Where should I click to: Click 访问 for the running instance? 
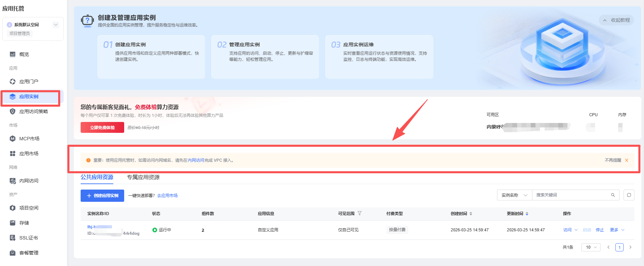tap(567, 230)
